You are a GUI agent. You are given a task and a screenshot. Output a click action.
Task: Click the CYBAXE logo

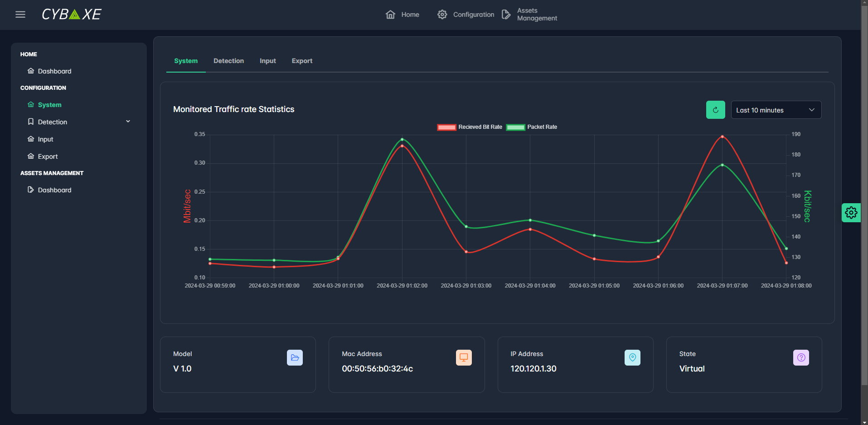point(72,15)
